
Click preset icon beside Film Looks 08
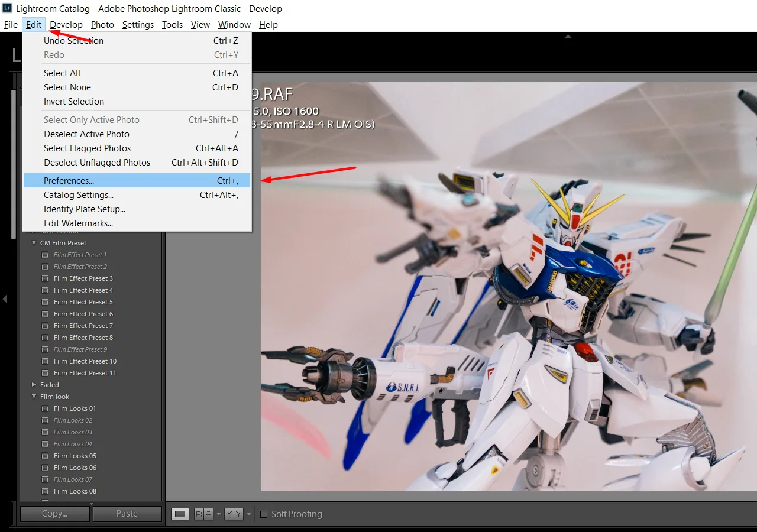point(45,491)
